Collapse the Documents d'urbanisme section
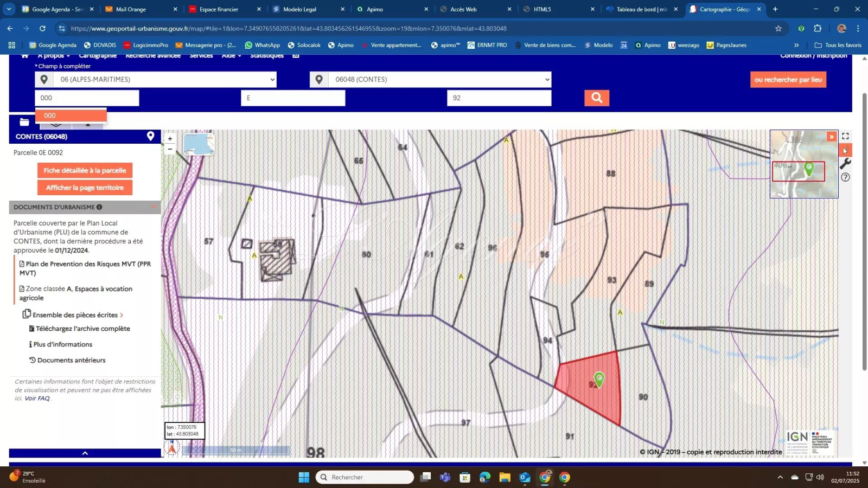This screenshot has width=868, height=488. coord(154,207)
